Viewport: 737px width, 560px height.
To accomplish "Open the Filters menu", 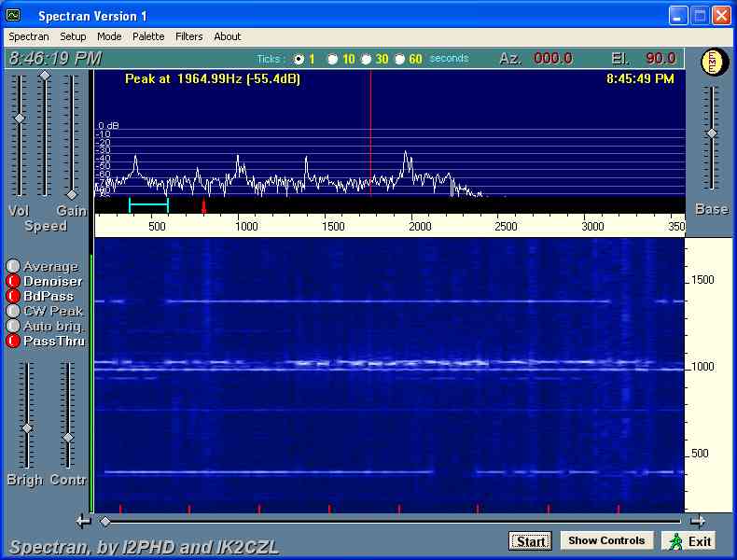I will coord(189,36).
